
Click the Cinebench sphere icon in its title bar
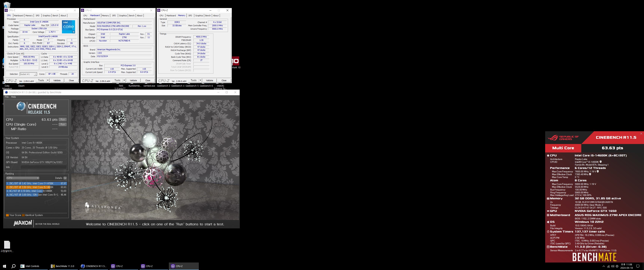[7, 92]
